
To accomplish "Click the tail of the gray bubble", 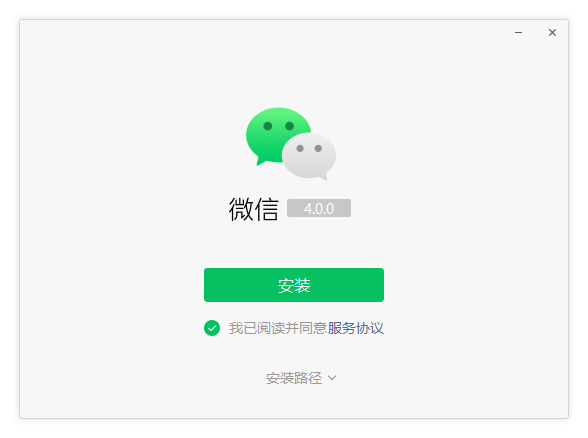I will tap(322, 177).
